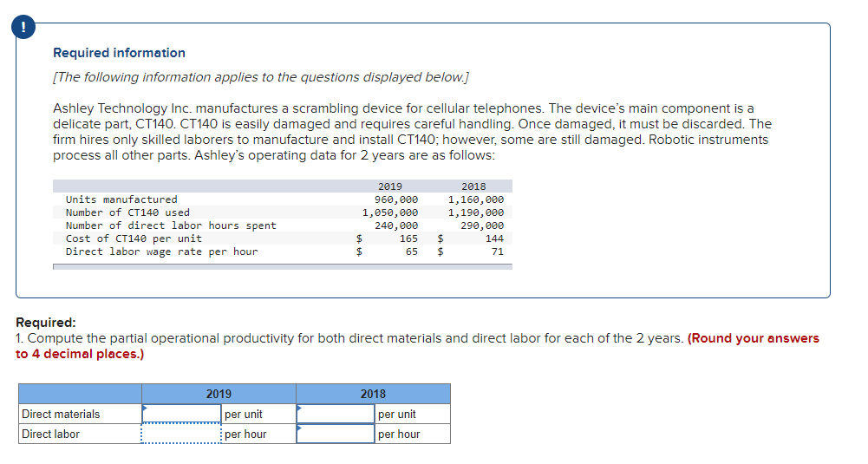Click the 240,000 labor hours value

[396, 225]
